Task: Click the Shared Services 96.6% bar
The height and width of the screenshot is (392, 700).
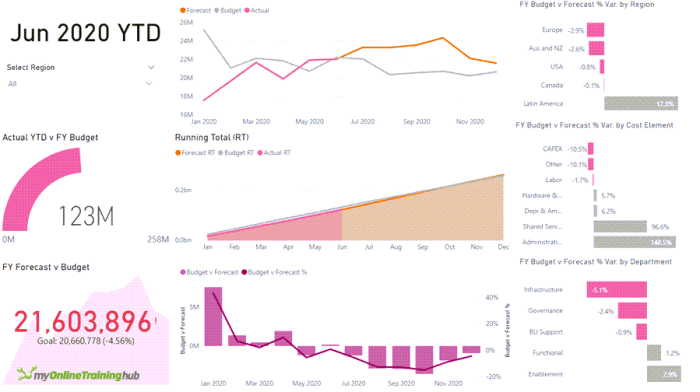Action: (620, 226)
